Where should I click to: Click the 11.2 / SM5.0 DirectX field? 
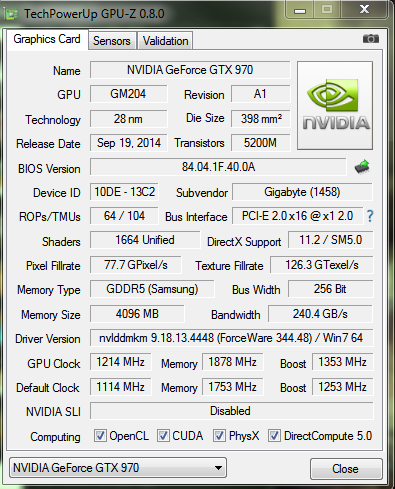click(331, 240)
